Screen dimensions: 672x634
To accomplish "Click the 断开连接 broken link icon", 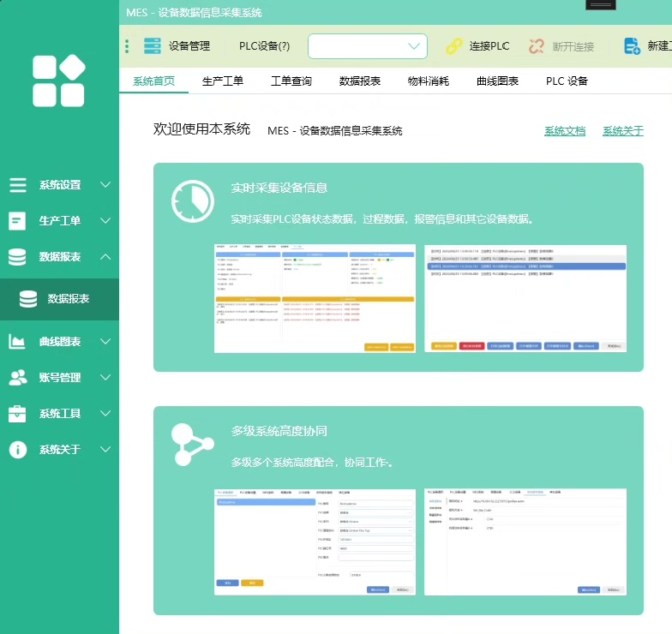I will pyautogui.click(x=537, y=46).
